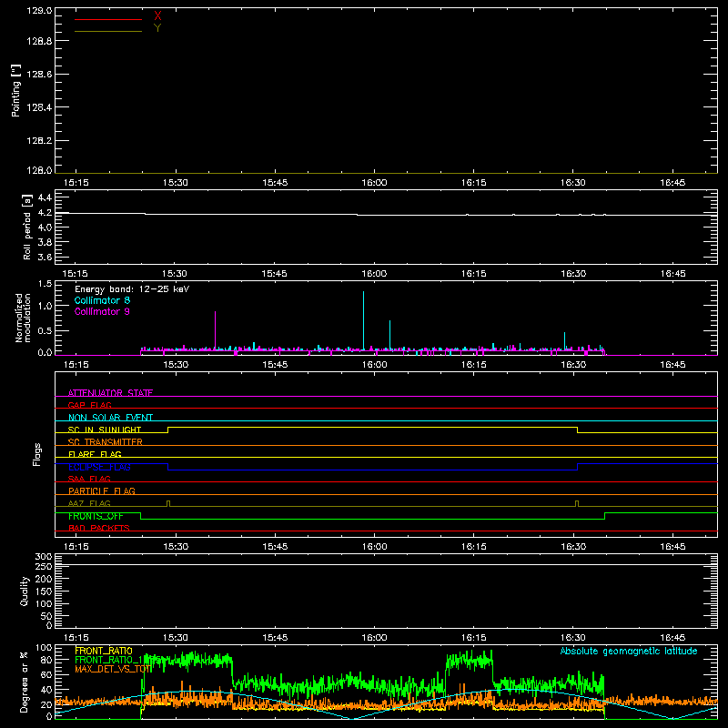Click the GAP_FLAG label
This screenshot has width=728, height=728.
(x=89, y=405)
